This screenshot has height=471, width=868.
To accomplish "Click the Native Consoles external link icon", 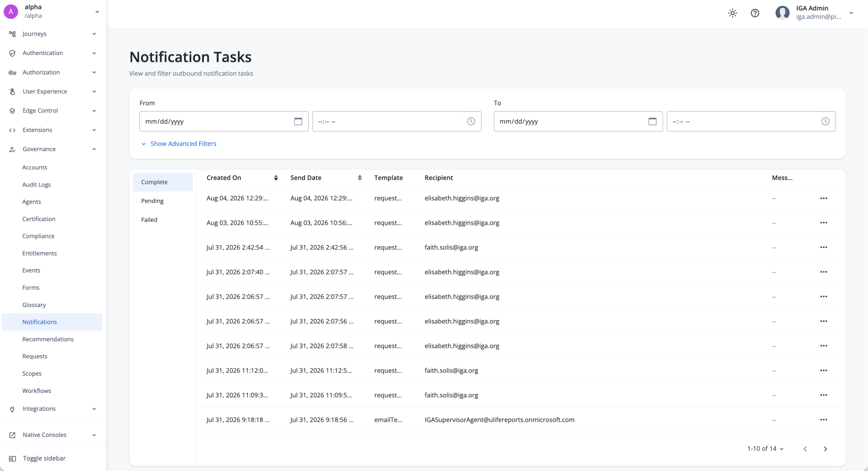I will pos(12,435).
